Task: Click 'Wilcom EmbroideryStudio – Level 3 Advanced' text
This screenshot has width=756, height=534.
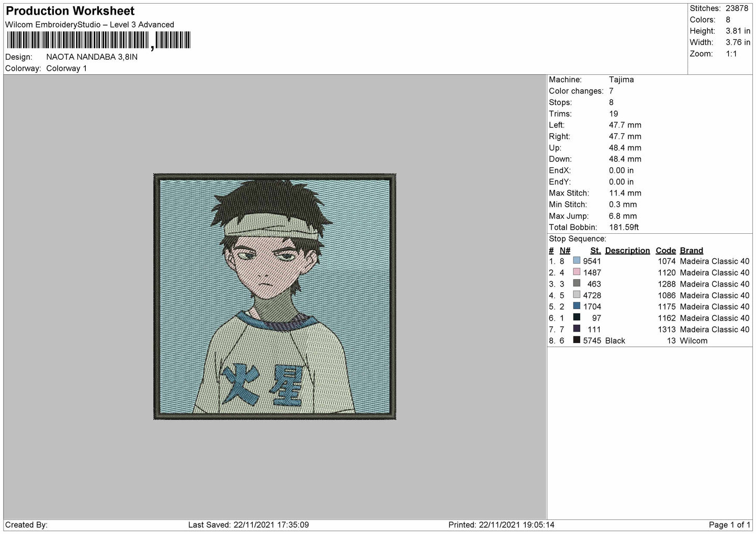Action: 89,25
